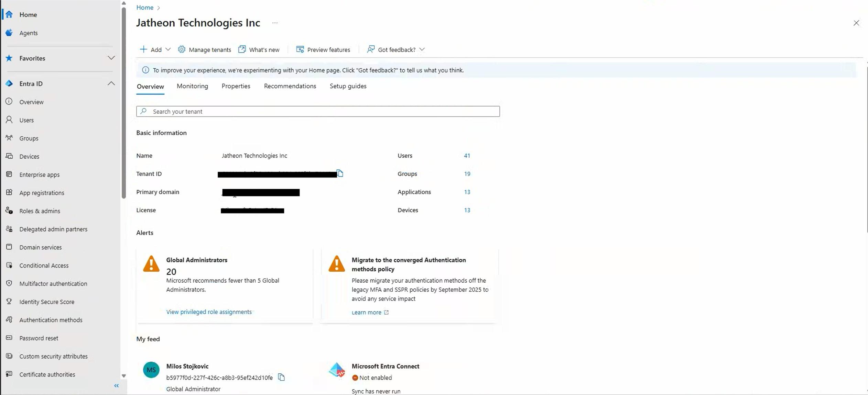Switch to the Properties tab

(x=236, y=86)
